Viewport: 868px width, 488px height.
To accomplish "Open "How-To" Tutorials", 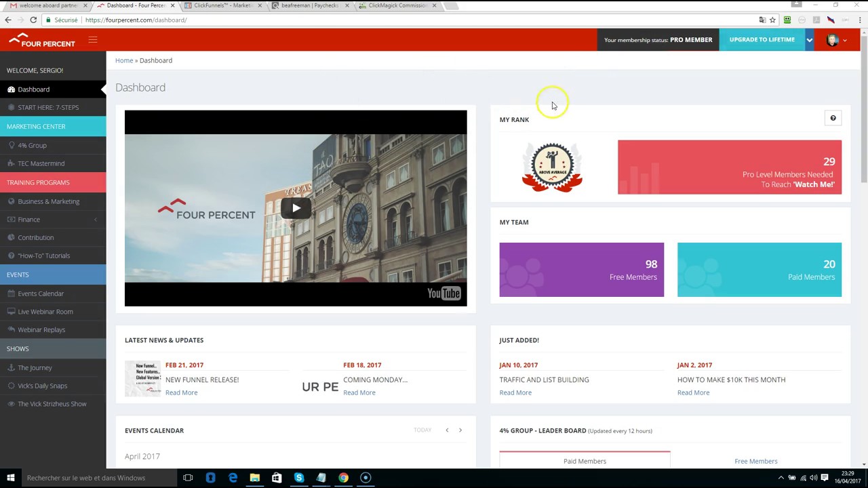I will [53, 256].
